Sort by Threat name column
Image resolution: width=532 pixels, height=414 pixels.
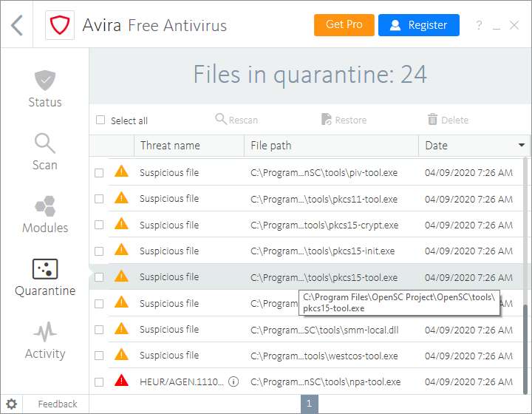[x=189, y=146]
